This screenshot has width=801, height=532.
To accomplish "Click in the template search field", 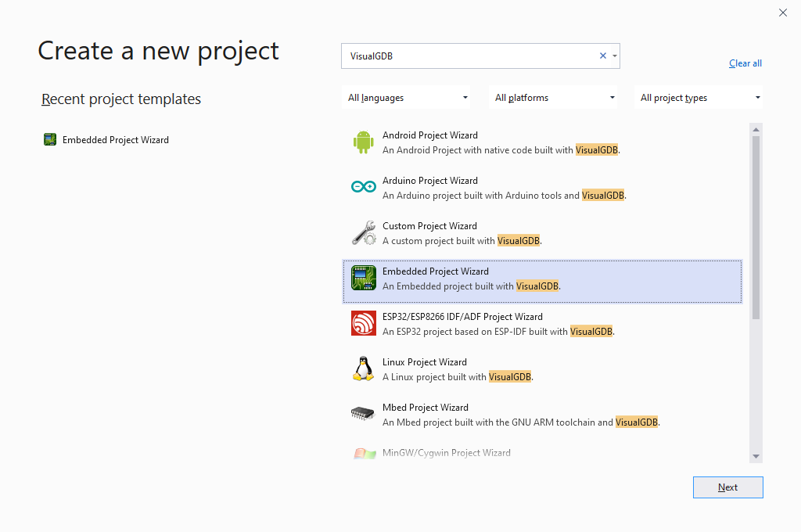I will point(469,56).
